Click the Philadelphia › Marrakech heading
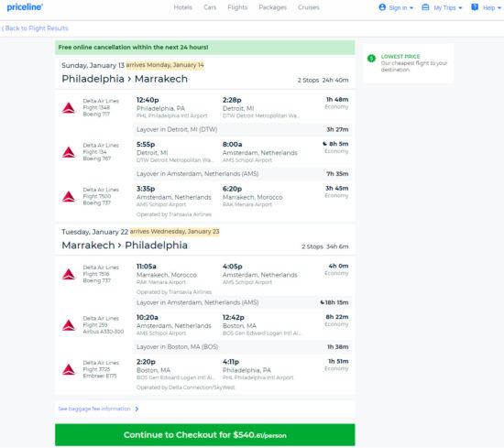The height and width of the screenshot is (448, 504). click(x=125, y=79)
